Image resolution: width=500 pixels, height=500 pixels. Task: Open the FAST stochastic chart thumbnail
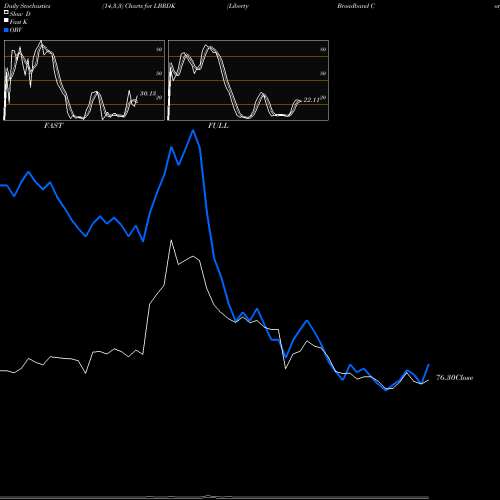point(84,80)
